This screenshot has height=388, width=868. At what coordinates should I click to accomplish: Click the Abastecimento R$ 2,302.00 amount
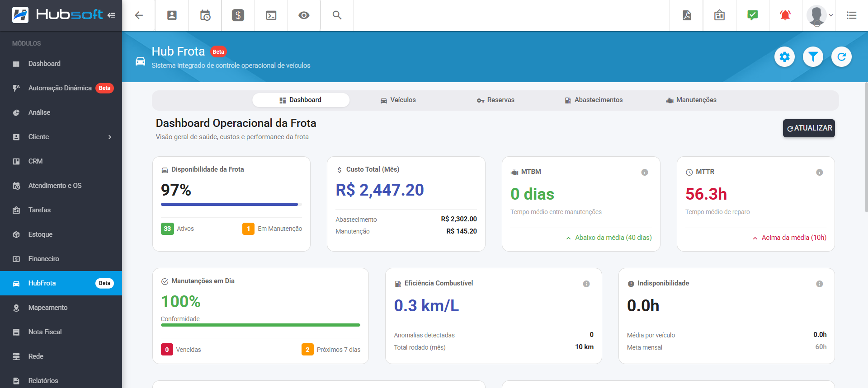(459, 219)
